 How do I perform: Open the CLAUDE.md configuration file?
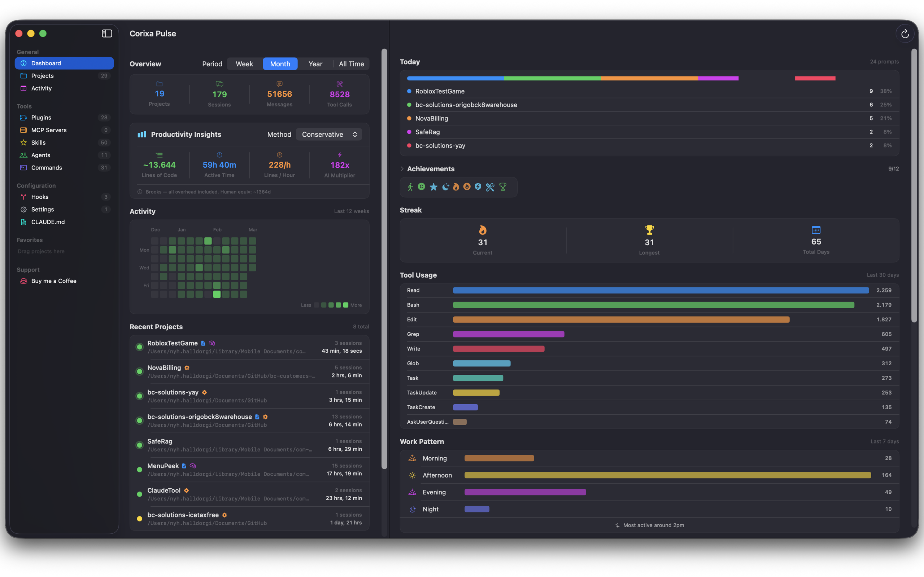point(48,222)
